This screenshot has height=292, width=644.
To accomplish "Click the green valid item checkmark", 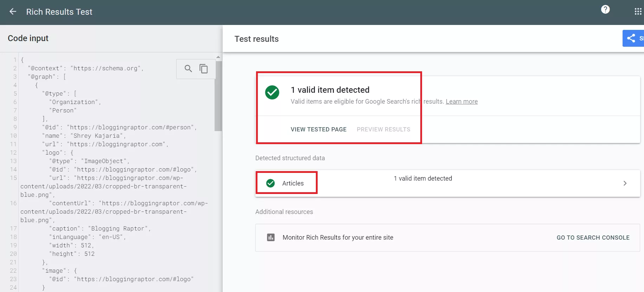I will click(272, 92).
